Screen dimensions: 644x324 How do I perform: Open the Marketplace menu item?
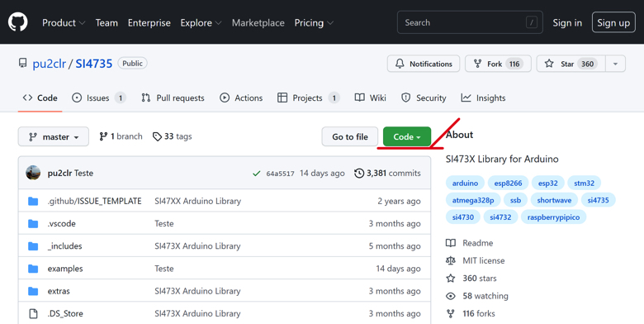[258, 22]
